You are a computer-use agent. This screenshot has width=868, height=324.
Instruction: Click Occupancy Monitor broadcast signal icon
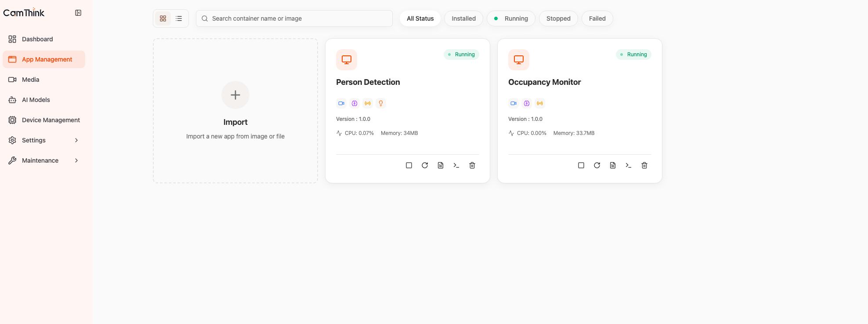[540, 103]
